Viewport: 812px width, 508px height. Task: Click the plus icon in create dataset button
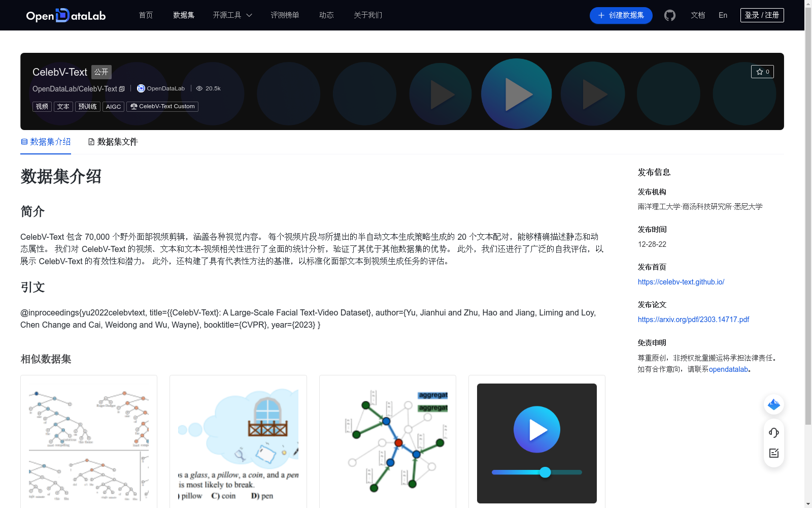pyautogui.click(x=601, y=15)
